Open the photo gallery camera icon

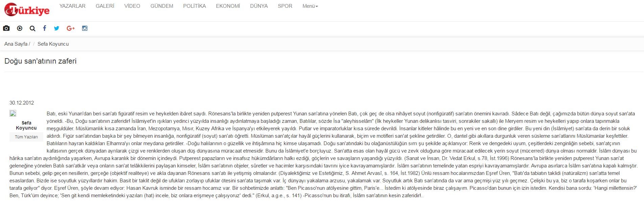point(6,28)
